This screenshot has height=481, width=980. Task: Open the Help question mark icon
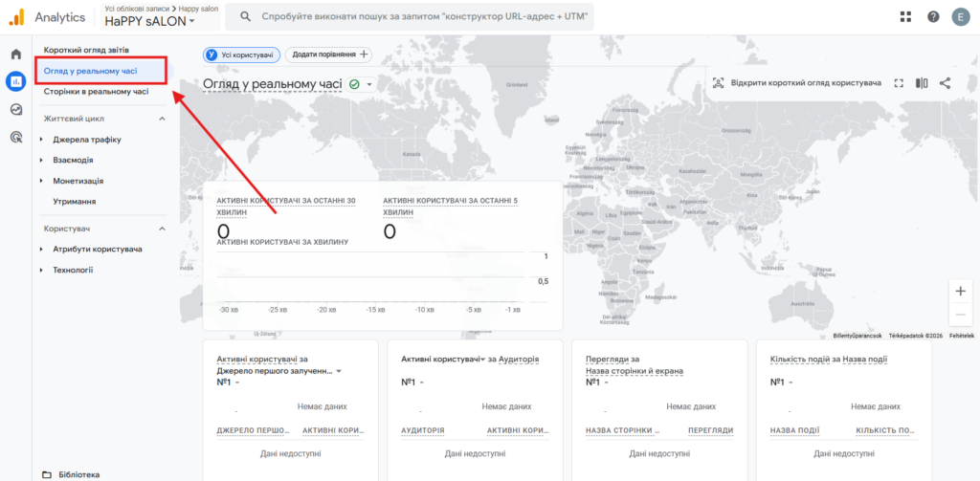tap(933, 16)
